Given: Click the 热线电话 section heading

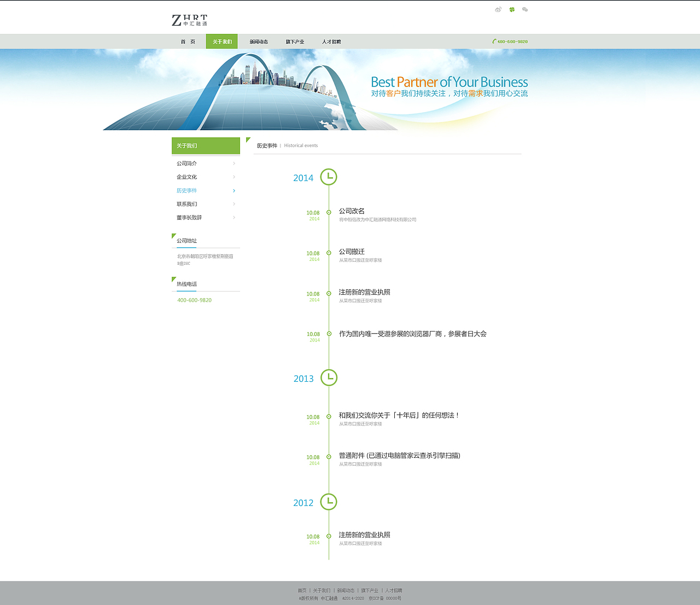Looking at the screenshot, I should 186,284.
